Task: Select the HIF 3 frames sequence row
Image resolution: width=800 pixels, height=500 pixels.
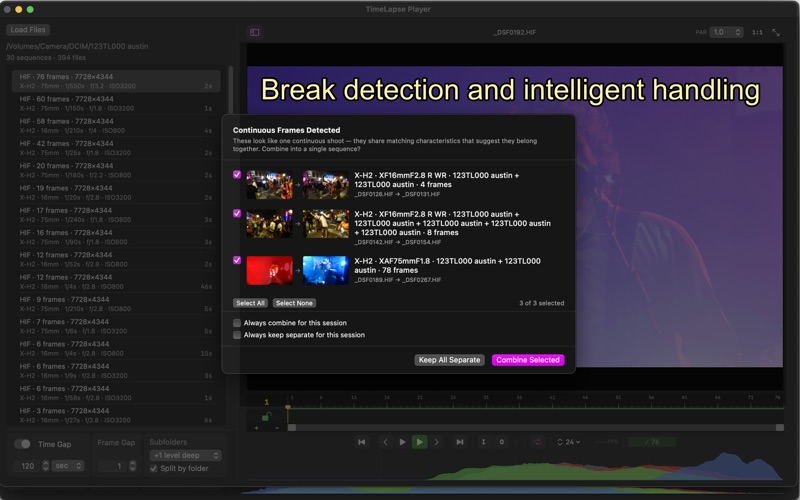Action: tap(116, 415)
